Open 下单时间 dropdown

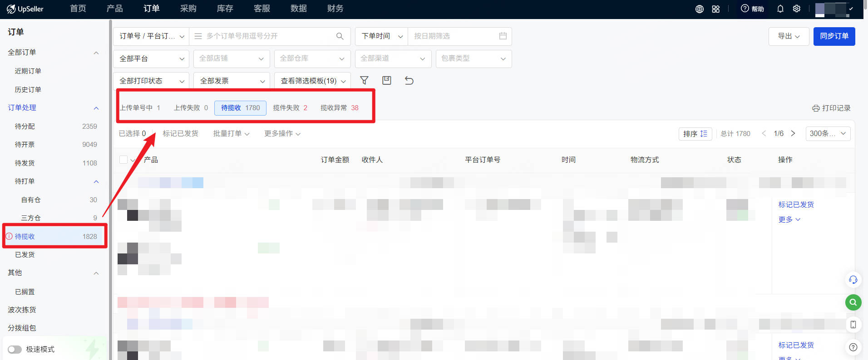(382, 36)
